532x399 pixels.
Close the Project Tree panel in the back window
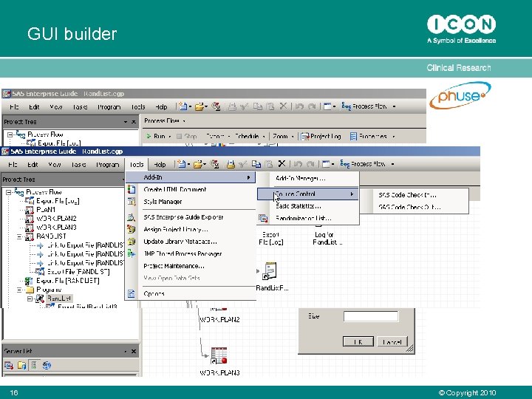pos(134,122)
